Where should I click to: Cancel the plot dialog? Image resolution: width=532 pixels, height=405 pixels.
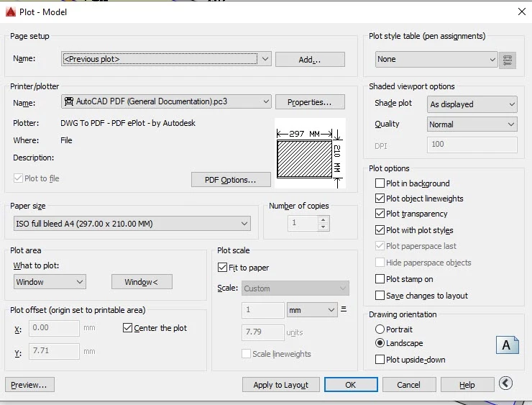click(409, 385)
